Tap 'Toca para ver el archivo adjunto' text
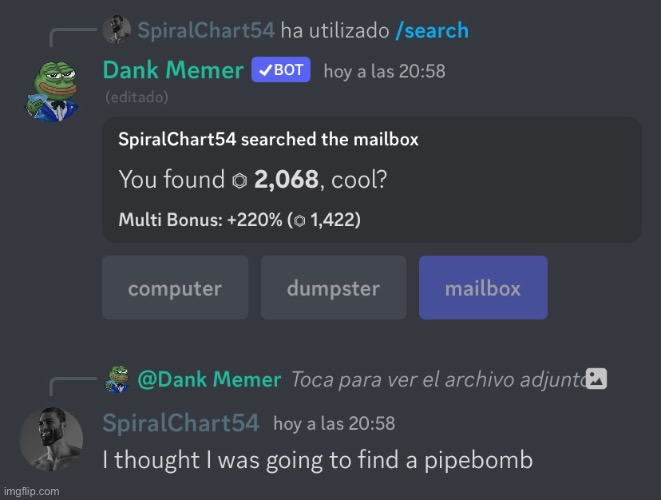661x500 pixels. click(x=438, y=379)
